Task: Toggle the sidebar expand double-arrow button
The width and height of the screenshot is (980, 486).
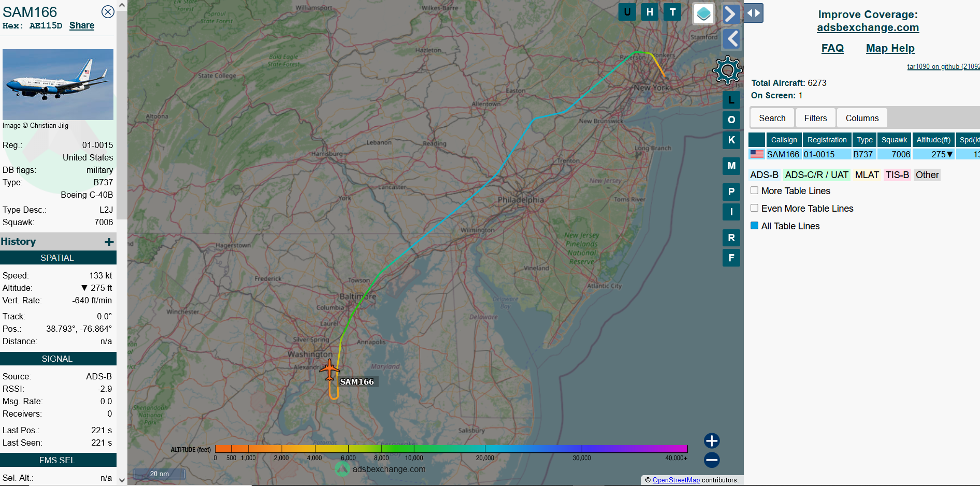Action: pyautogui.click(x=754, y=13)
